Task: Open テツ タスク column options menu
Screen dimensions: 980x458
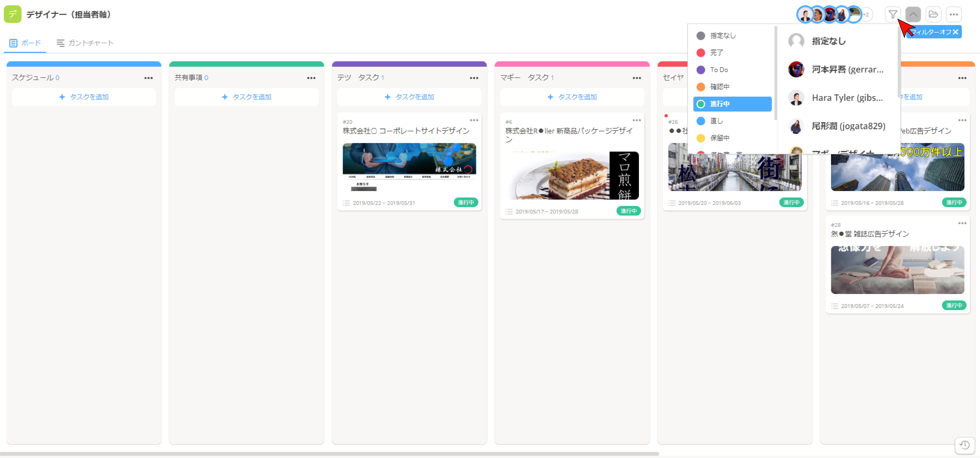Action: 474,78
